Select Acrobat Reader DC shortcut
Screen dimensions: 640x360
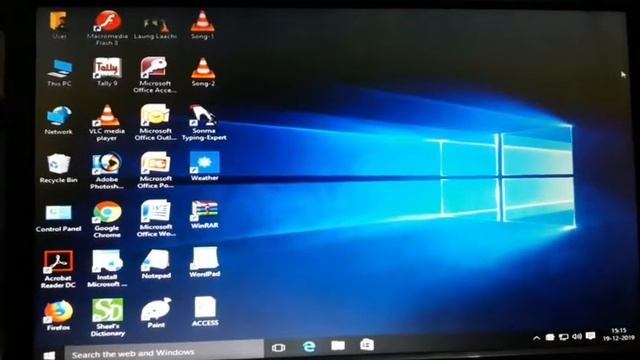coord(58,269)
